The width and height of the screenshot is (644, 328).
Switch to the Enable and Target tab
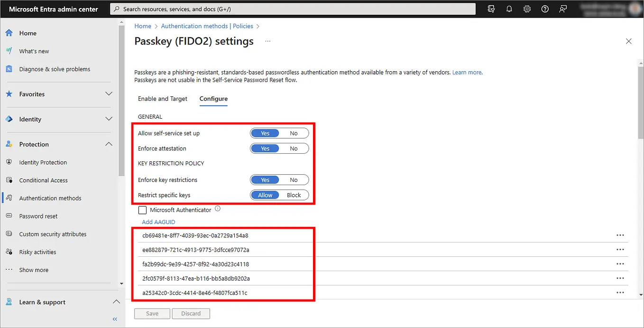163,99
